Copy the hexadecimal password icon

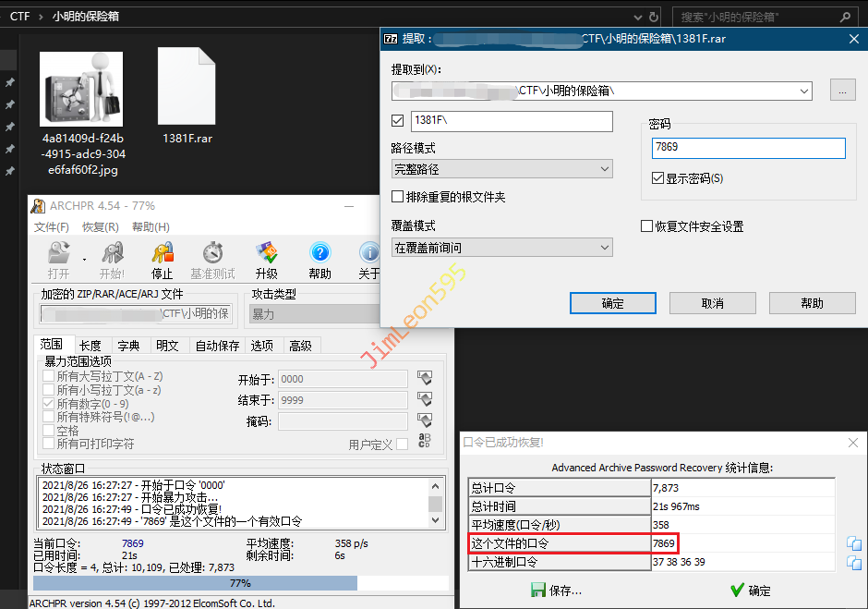[853, 562]
